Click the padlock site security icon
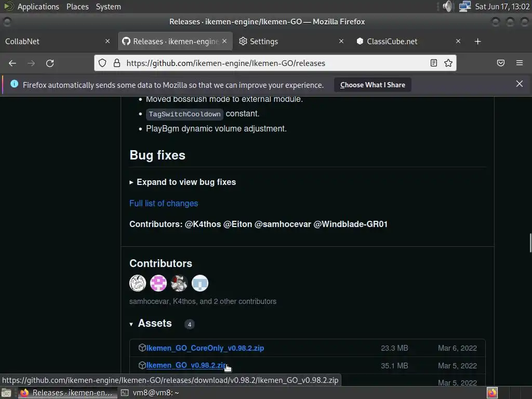Image resolution: width=532 pixels, height=399 pixels. 117,63
